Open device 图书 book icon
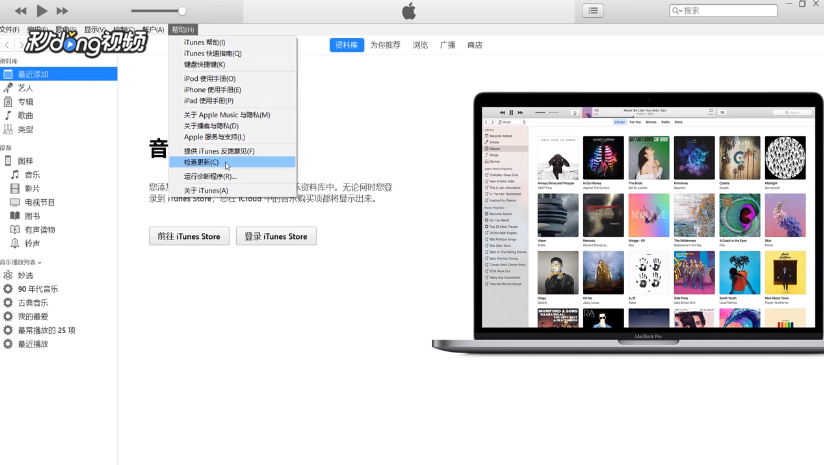Image resolution: width=824 pixels, height=465 pixels. coord(15,215)
